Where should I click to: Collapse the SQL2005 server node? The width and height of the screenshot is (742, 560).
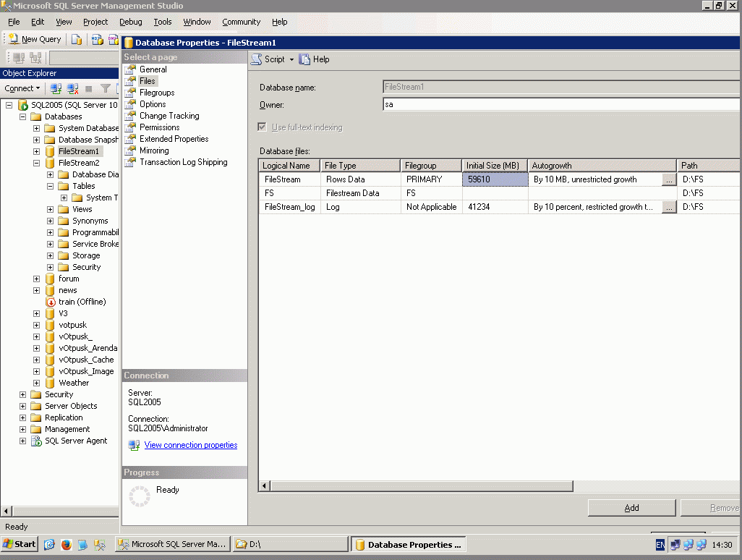point(9,105)
